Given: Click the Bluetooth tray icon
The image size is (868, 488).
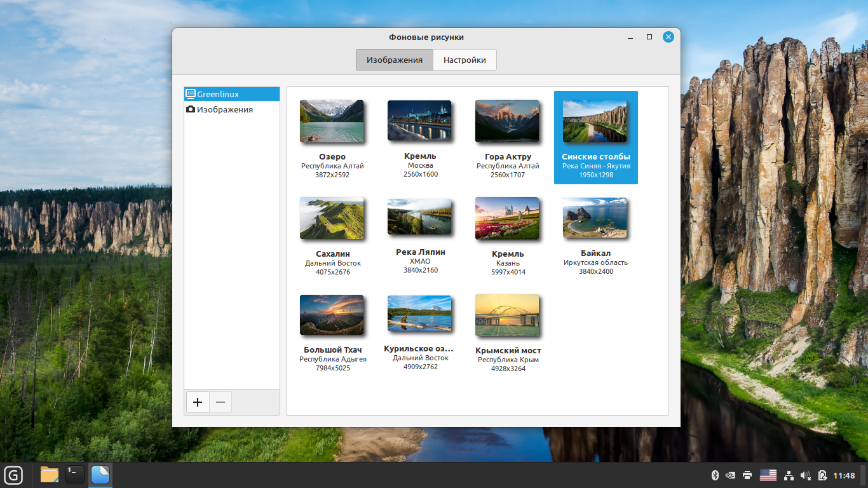Looking at the screenshot, I should (x=714, y=475).
